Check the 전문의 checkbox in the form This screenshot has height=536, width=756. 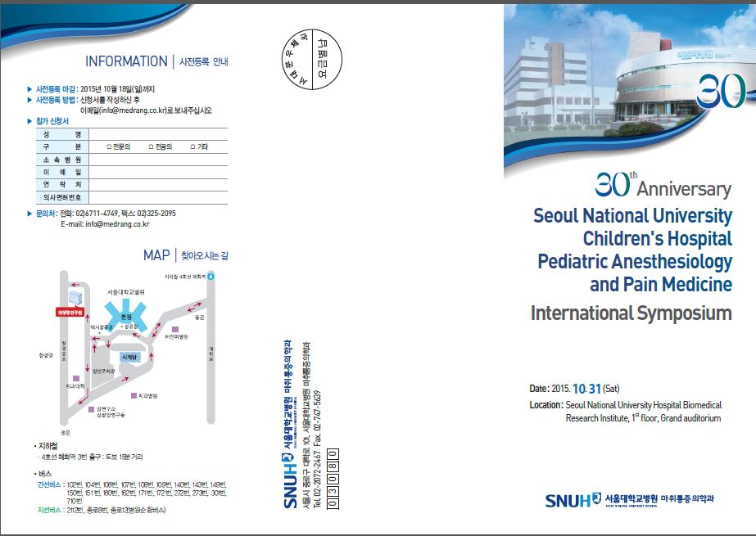pos(109,146)
